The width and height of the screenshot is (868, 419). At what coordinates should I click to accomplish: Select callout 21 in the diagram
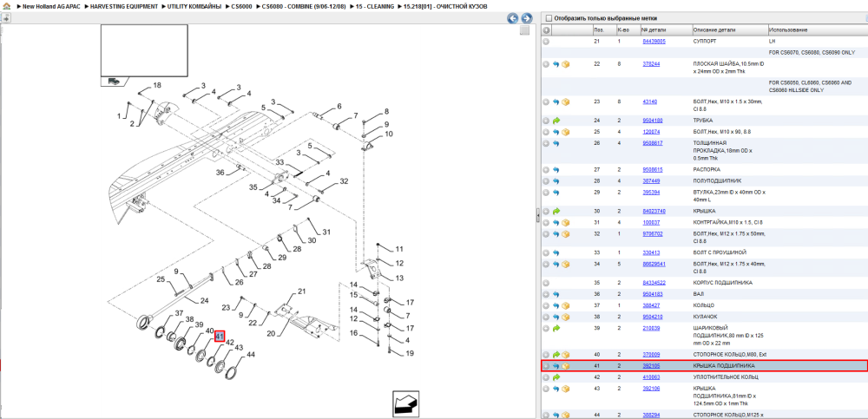tap(302, 291)
